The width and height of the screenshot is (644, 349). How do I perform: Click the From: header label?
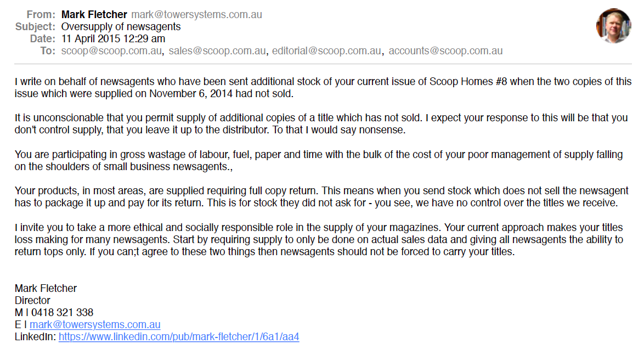[x=41, y=14]
